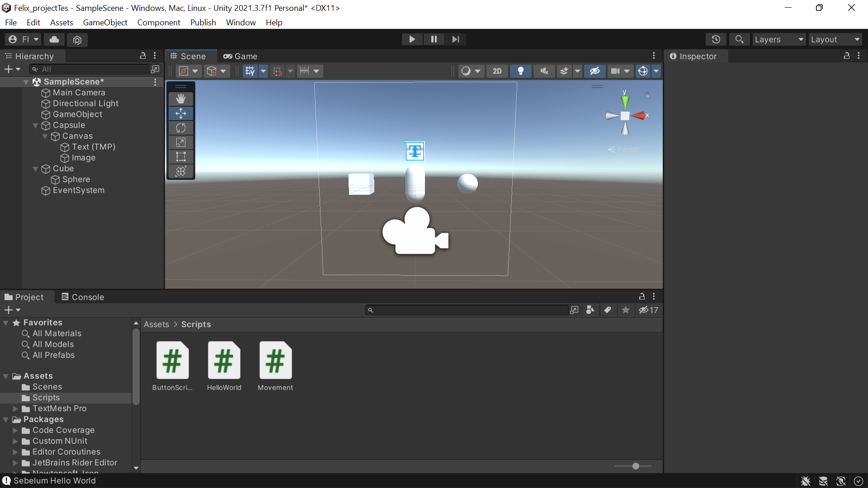The image size is (868, 488).
Task: Click the Step button next to Pause
Action: click(x=455, y=39)
